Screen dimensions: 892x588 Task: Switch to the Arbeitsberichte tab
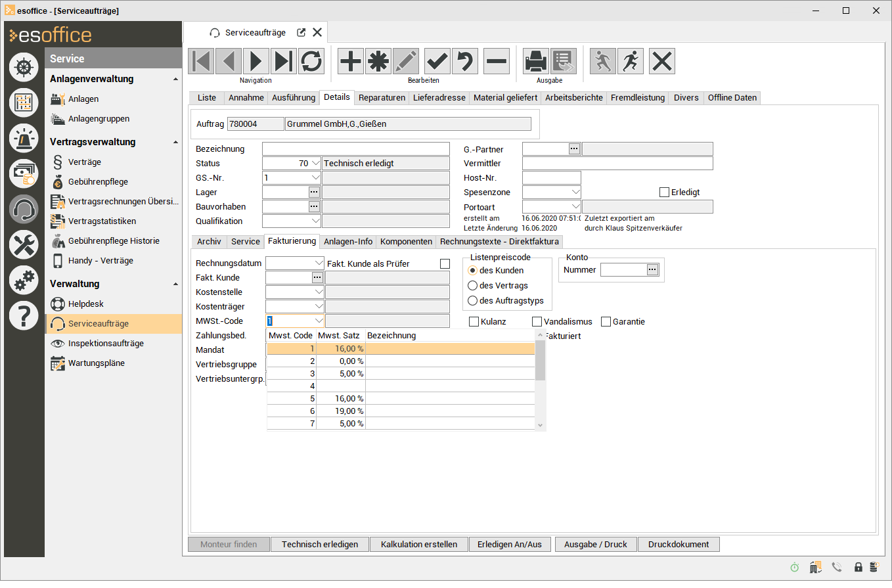(574, 97)
